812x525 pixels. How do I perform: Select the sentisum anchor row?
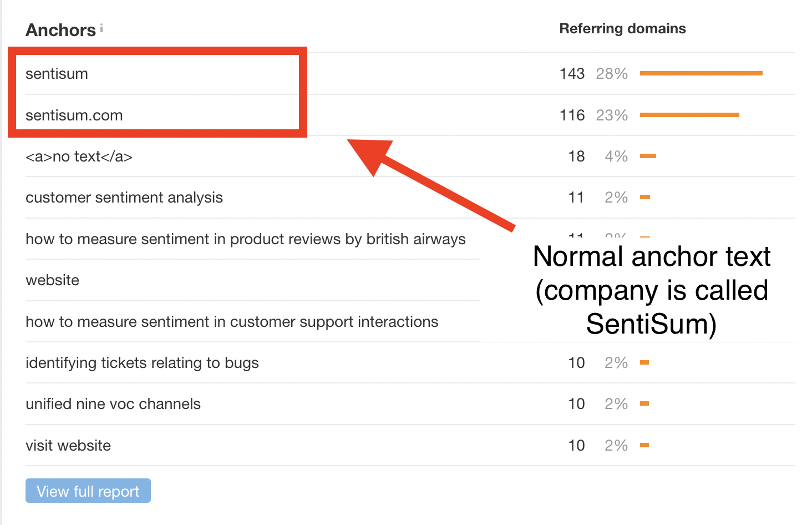(57, 74)
